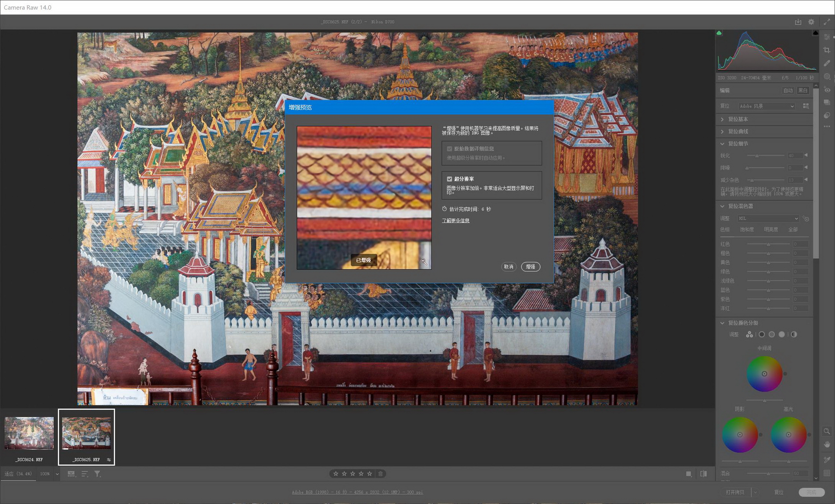835x504 pixels.
Task: Toggle the 超分辨率 checkbox
Action: (x=449, y=179)
